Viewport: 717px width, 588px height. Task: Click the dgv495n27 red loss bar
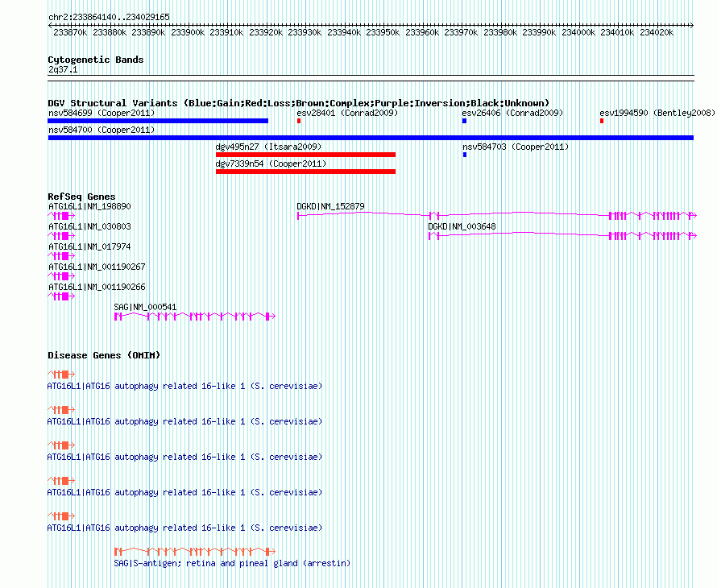tap(305, 155)
